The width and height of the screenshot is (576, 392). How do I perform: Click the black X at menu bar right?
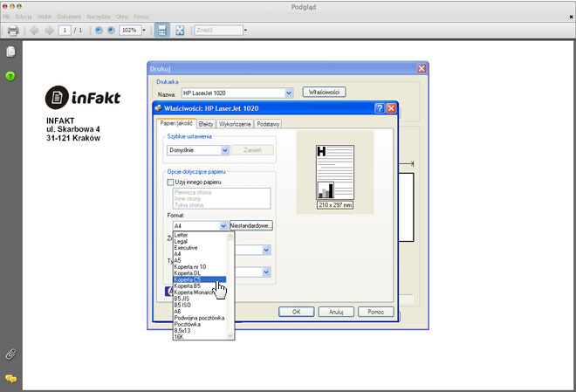[x=572, y=17]
